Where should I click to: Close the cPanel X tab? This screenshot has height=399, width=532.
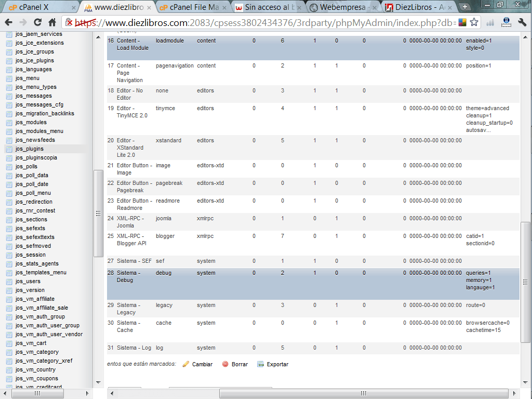point(73,7)
